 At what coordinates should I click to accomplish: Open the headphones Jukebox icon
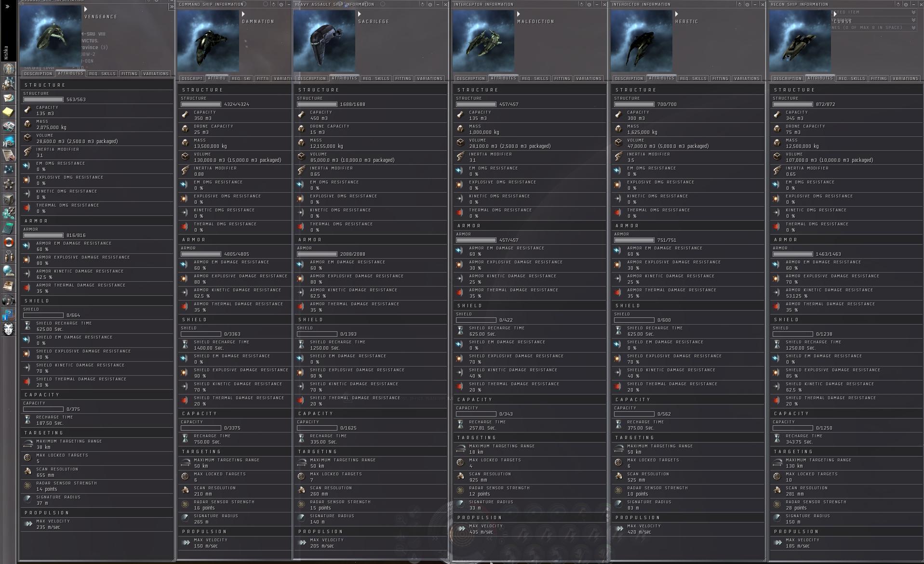pos(8,301)
